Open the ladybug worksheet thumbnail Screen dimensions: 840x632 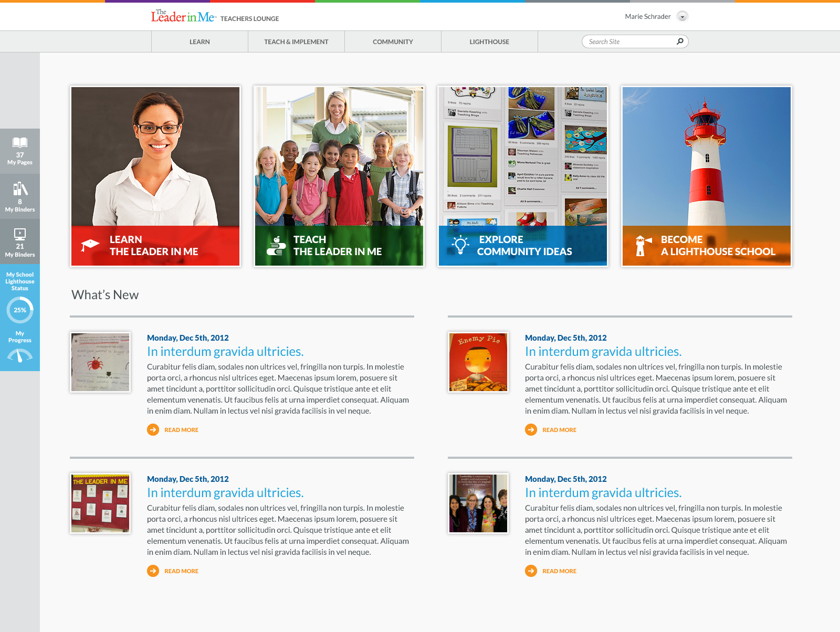coord(100,362)
